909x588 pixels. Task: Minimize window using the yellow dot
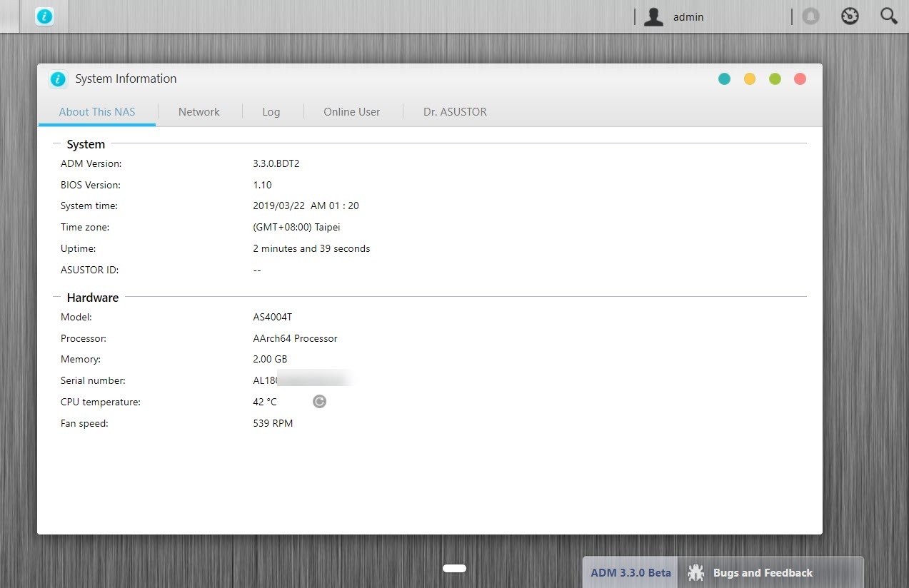750,79
